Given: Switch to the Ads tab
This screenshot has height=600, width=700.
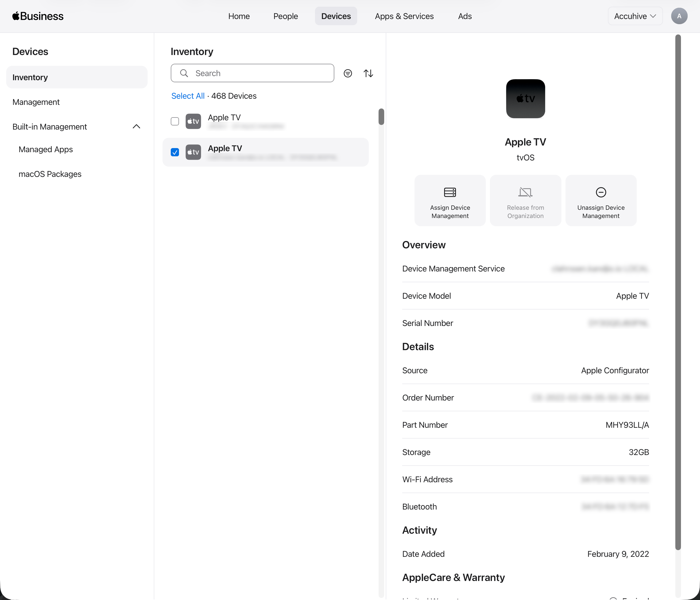Looking at the screenshot, I should click(x=464, y=16).
